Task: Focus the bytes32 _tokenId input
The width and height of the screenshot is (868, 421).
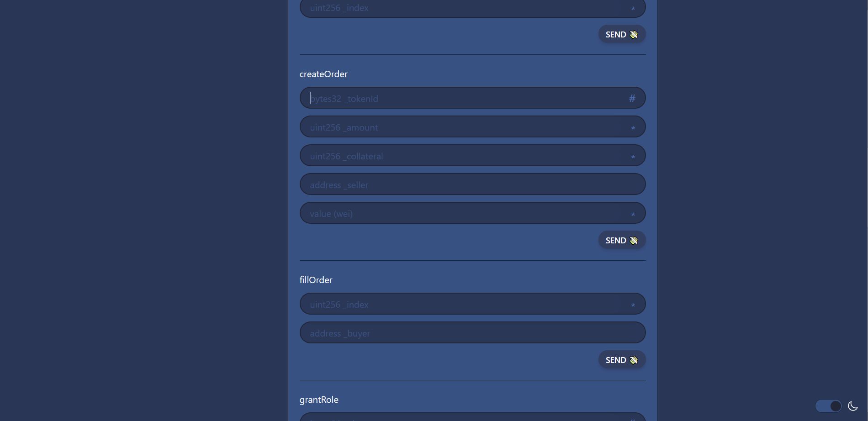Action: [472, 98]
